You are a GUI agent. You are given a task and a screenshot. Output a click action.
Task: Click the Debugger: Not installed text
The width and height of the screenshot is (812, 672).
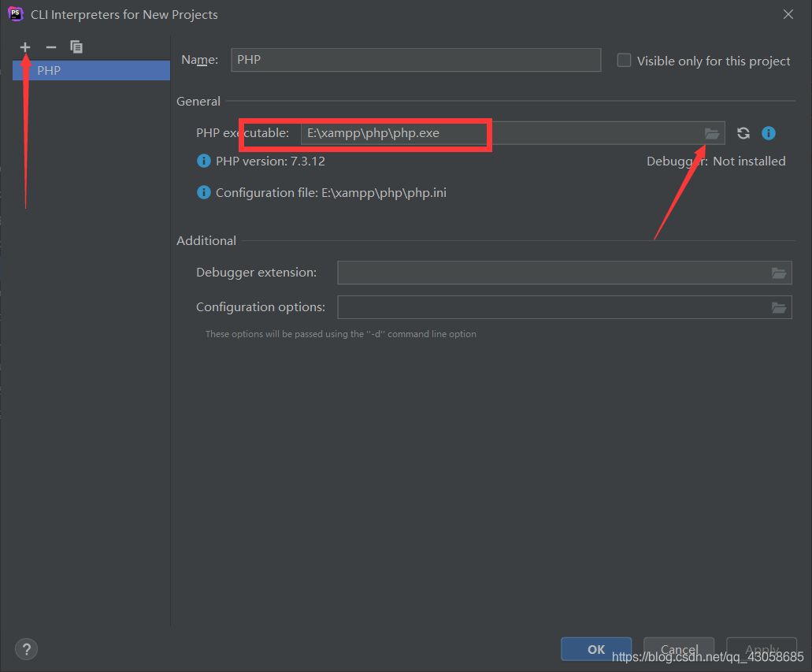coord(716,162)
